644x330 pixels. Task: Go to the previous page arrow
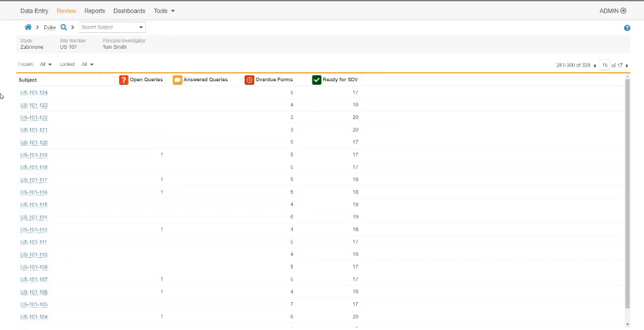[595, 65]
